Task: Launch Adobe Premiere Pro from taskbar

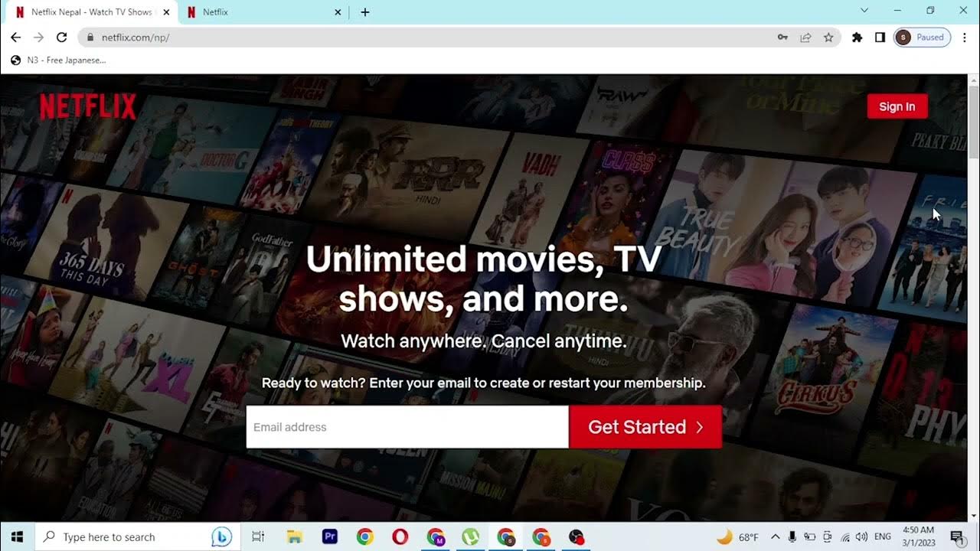Action: [330, 537]
